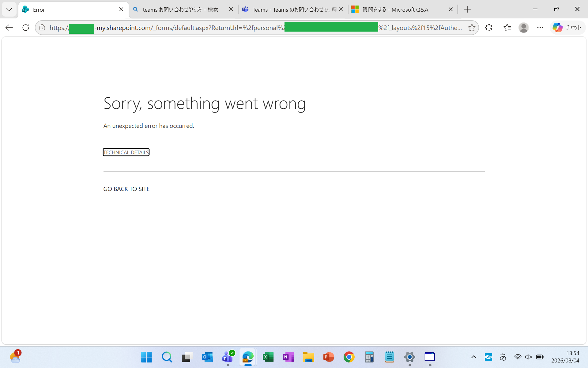
Task: Open Notepad from the taskbar
Action: 389,357
